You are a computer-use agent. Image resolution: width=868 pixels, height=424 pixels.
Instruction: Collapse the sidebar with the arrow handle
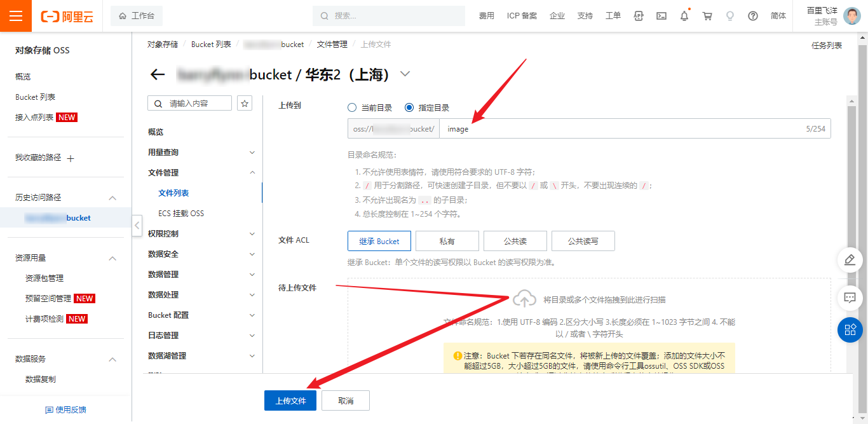coord(137,226)
